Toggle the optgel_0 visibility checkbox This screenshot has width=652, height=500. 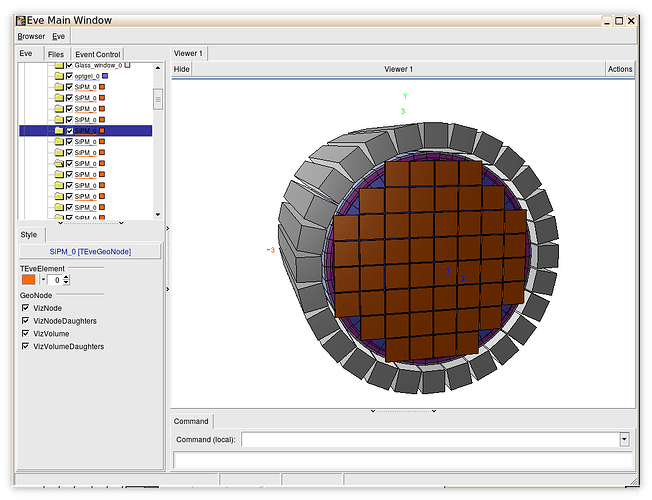pyautogui.click(x=69, y=76)
